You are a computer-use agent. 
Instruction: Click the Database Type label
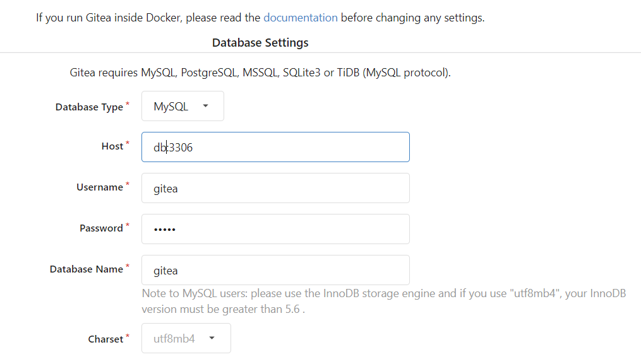click(x=89, y=107)
